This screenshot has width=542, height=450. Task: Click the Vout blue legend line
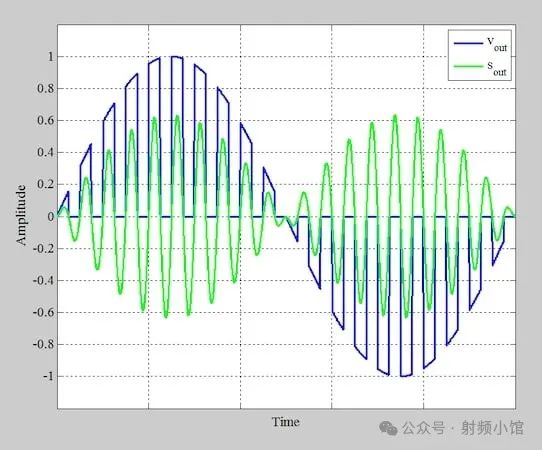(x=468, y=44)
